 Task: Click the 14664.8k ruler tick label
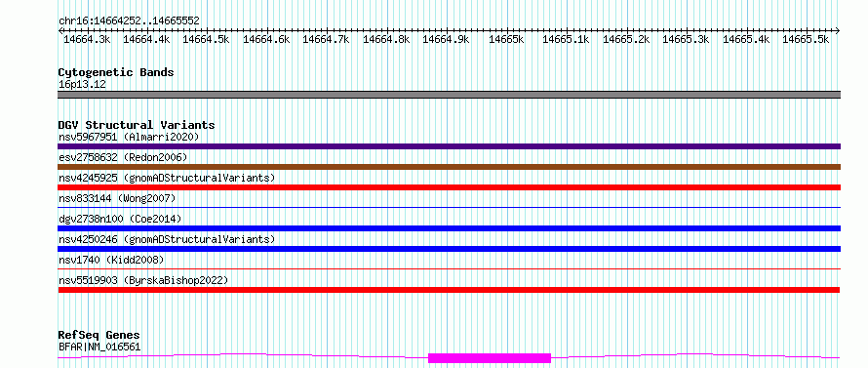point(386,39)
